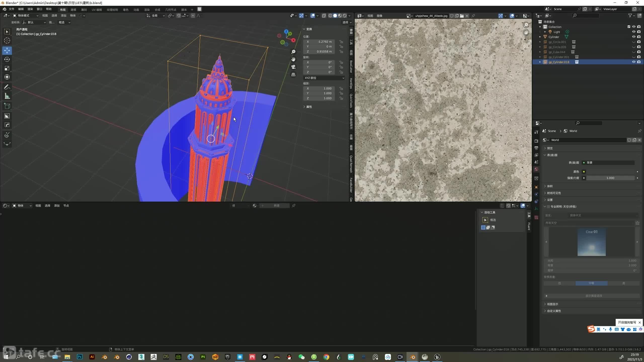The width and height of the screenshot is (644, 362).
Task: Expand the 属性 section in sidebar
Action: pyautogui.click(x=309, y=107)
